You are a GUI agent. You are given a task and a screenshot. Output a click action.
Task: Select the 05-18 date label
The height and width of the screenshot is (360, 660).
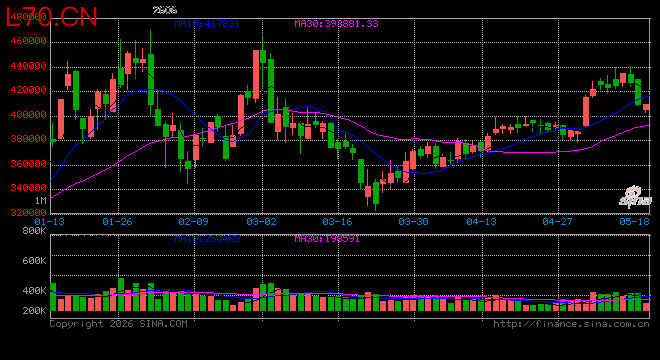click(634, 222)
